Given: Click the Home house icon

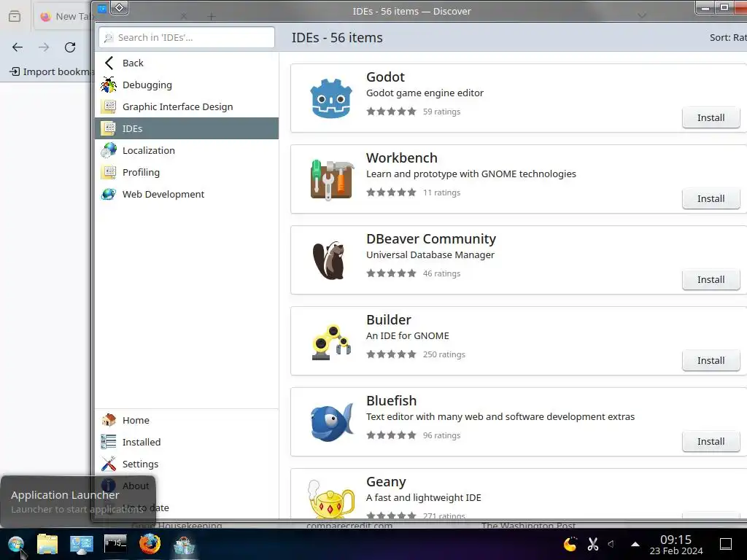Looking at the screenshot, I should coord(109,420).
